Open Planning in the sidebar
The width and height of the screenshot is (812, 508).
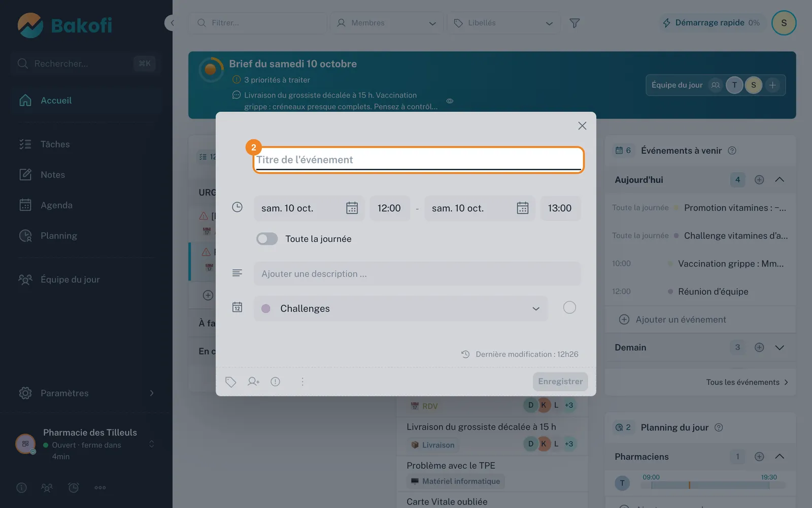point(86,236)
